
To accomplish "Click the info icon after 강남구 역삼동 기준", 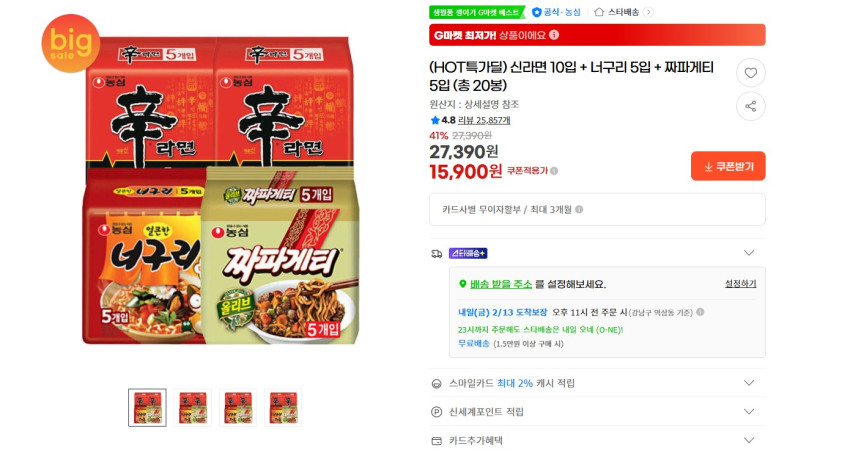I will click(700, 312).
